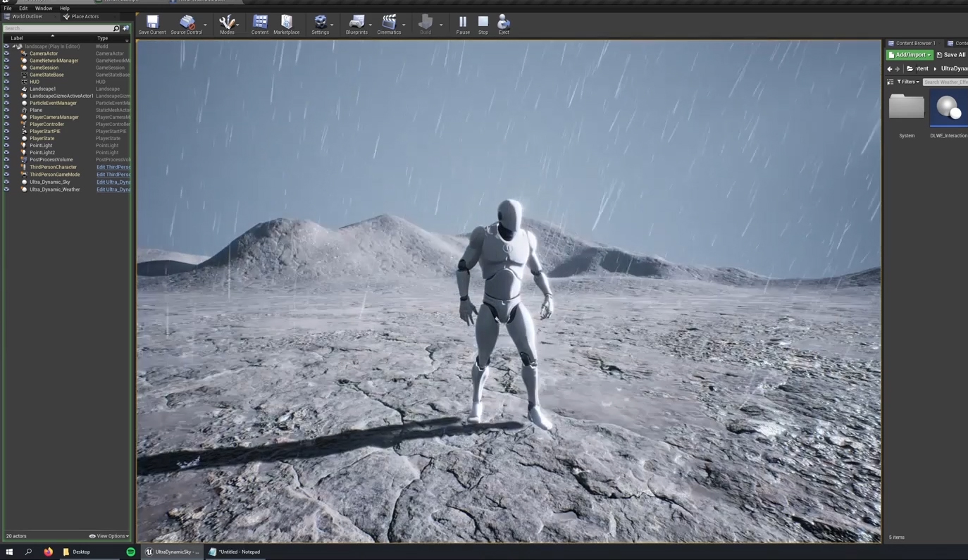The width and height of the screenshot is (968, 560).
Task: Open Spotify from the Windows taskbar
Action: tap(130, 552)
